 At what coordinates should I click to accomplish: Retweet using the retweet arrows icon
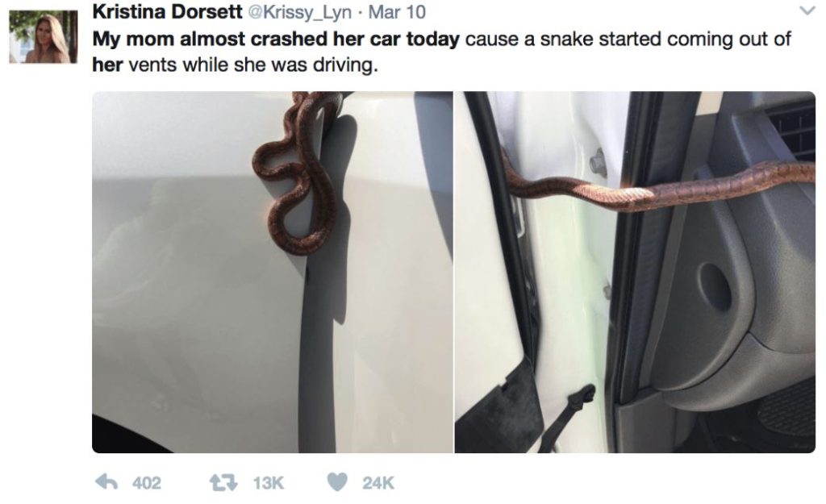click(223, 482)
